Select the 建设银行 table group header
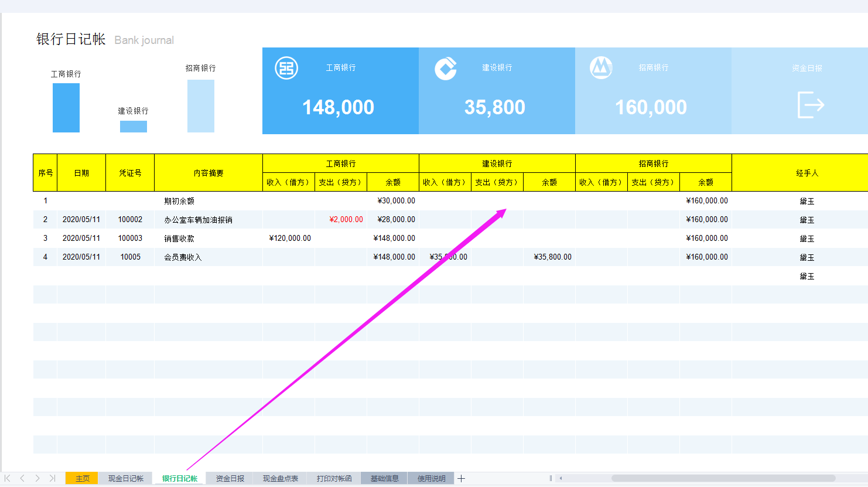The height and width of the screenshot is (487, 868). [x=497, y=164]
